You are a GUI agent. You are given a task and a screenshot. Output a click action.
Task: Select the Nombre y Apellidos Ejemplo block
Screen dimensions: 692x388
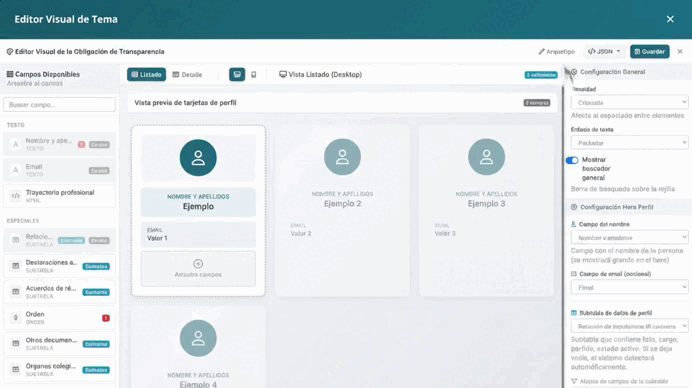click(198, 202)
